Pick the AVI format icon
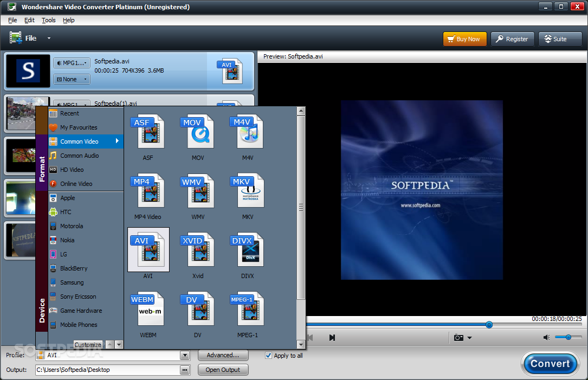This screenshot has height=380, width=588. point(148,250)
